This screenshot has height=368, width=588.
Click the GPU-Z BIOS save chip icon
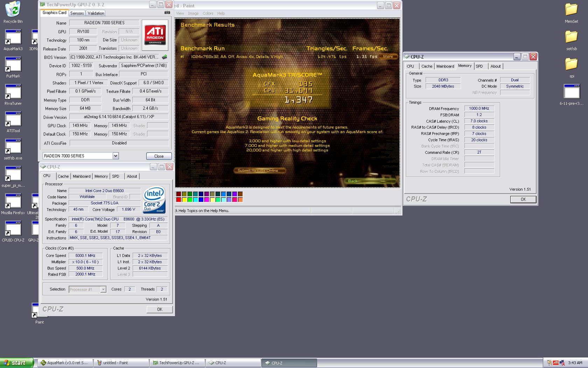click(164, 57)
